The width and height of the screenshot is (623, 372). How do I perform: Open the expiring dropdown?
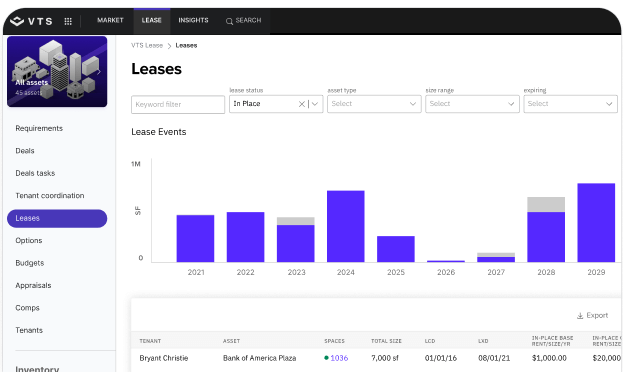[x=570, y=104]
